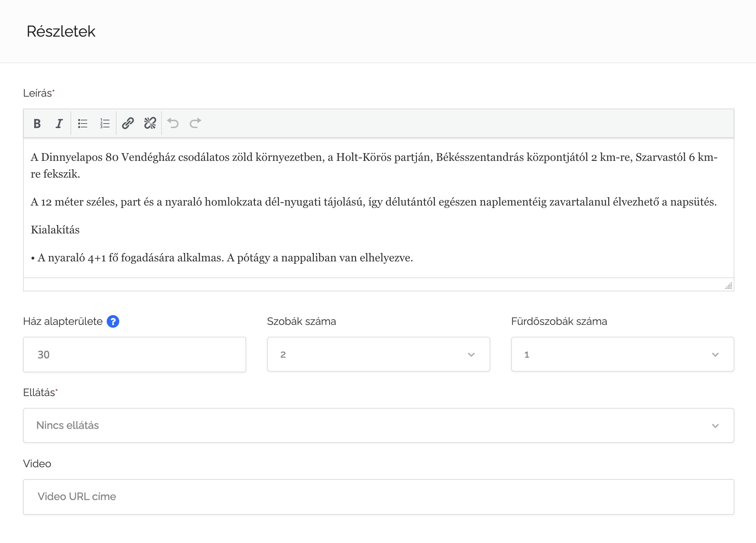
Task: Toggle bold formatting in the editor
Action: (37, 124)
